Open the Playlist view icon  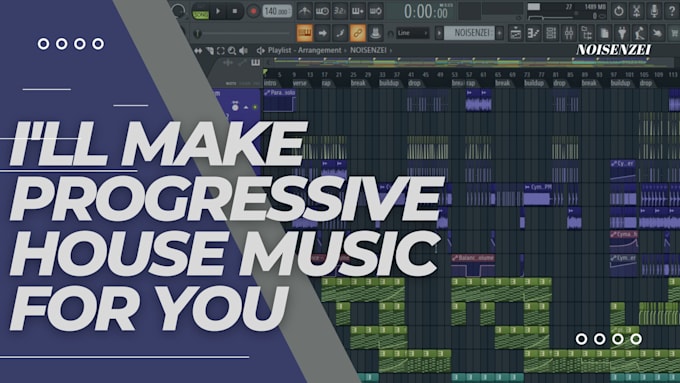coord(516,33)
